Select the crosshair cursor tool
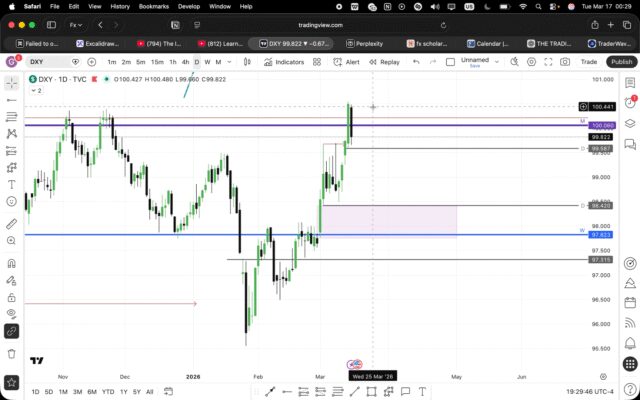The height and width of the screenshot is (400, 640). (11, 82)
